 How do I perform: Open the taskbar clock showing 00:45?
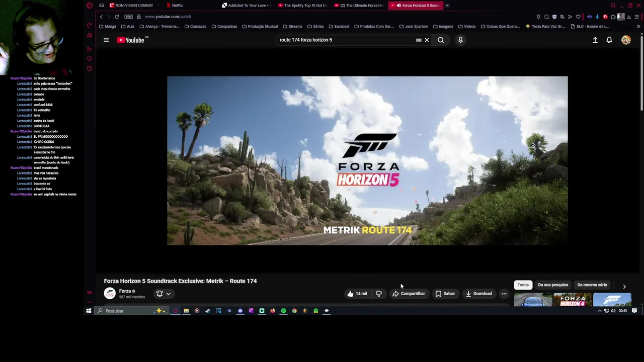tap(623, 311)
